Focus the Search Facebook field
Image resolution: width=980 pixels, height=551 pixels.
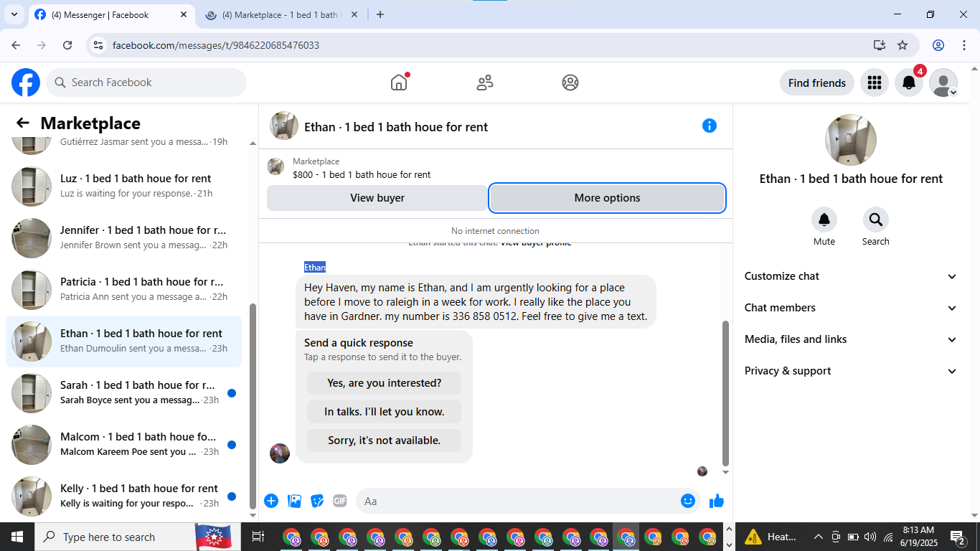(146, 83)
